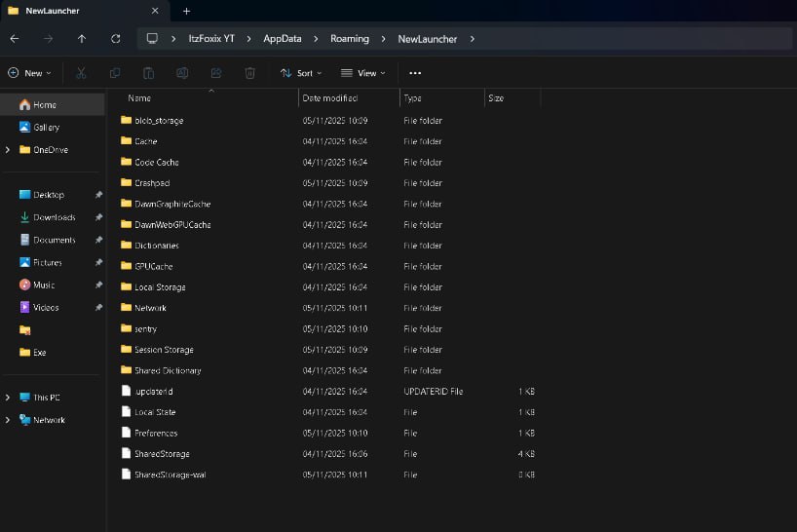Open the View options dropdown
The height and width of the screenshot is (532, 797).
point(363,73)
